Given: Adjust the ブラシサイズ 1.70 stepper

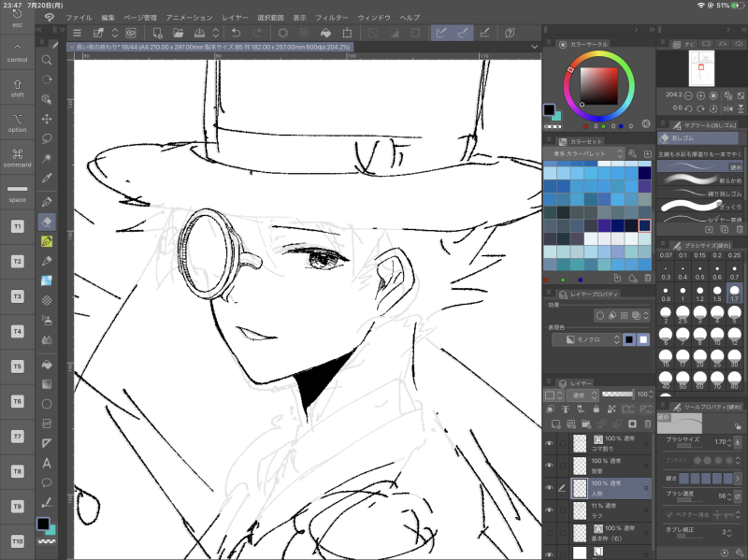Looking at the screenshot, I should tap(729, 442).
